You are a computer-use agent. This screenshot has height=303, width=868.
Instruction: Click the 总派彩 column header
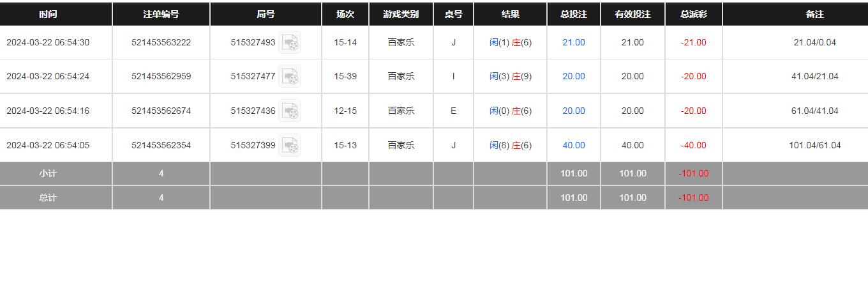pyautogui.click(x=693, y=14)
